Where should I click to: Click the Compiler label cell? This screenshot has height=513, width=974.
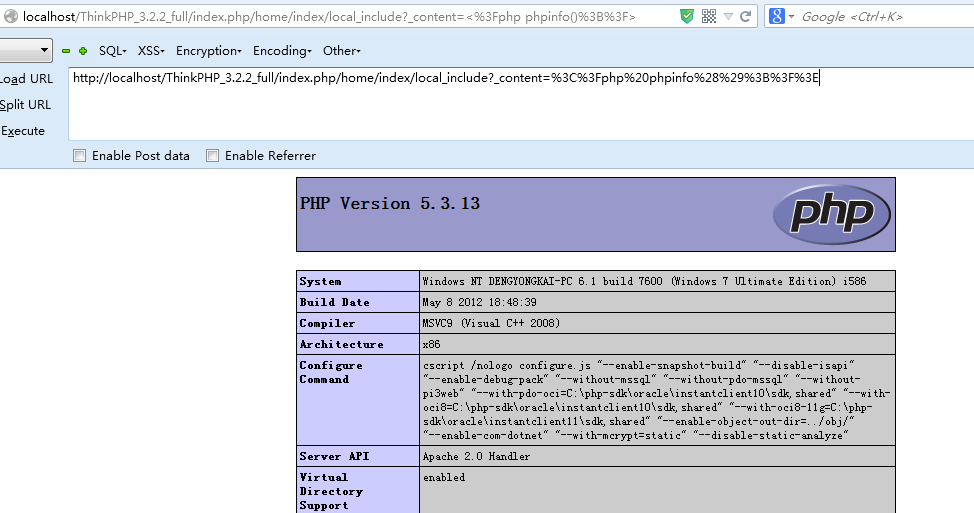click(x=358, y=324)
